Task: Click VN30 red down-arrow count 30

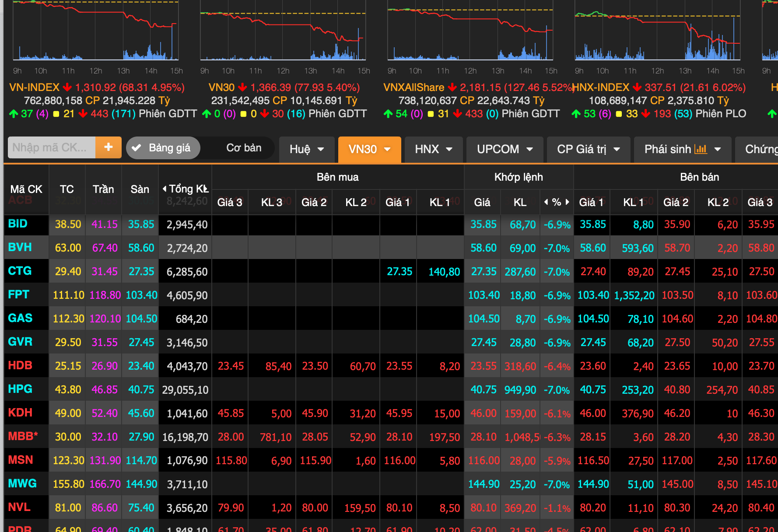Action: (x=272, y=114)
